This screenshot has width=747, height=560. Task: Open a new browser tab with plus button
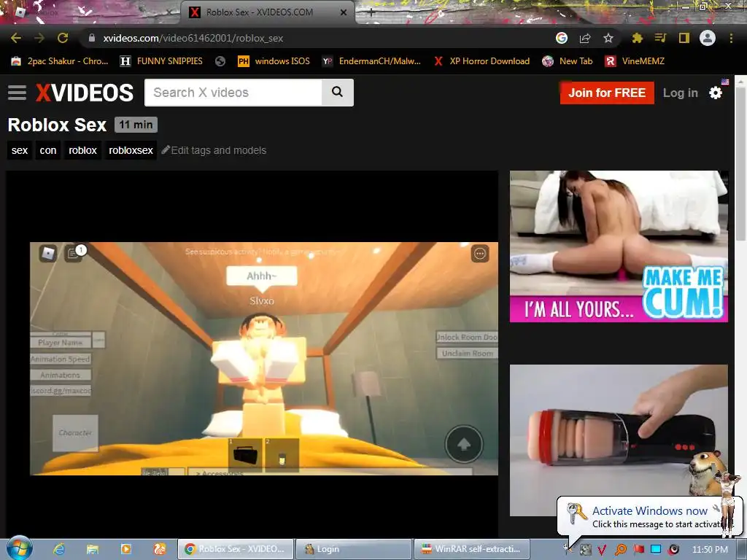click(371, 12)
